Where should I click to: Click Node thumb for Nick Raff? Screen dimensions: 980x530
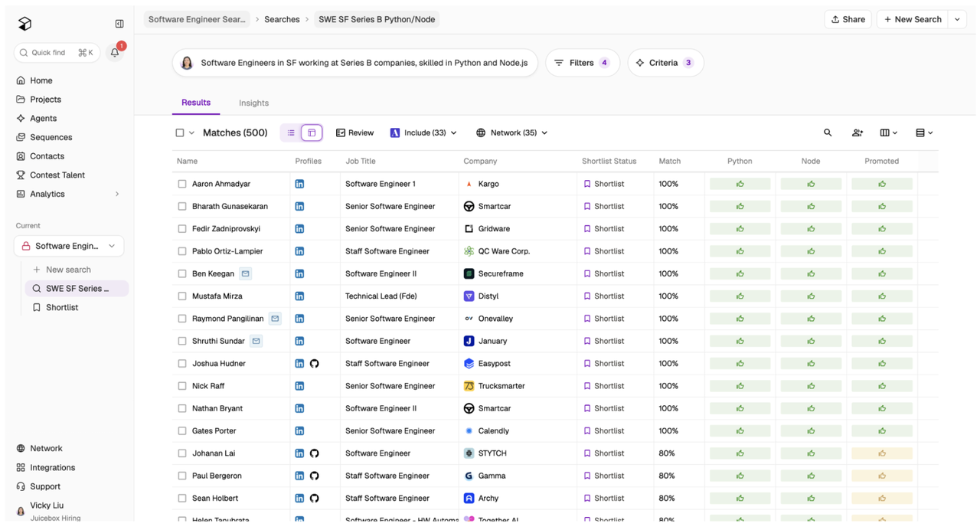click(811, 386)
